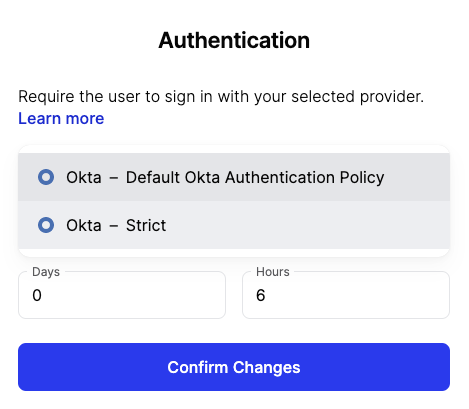Place cursor on the value 6 in Hours
The width and height of the screenshot is (469, 409).
(261, 295)
